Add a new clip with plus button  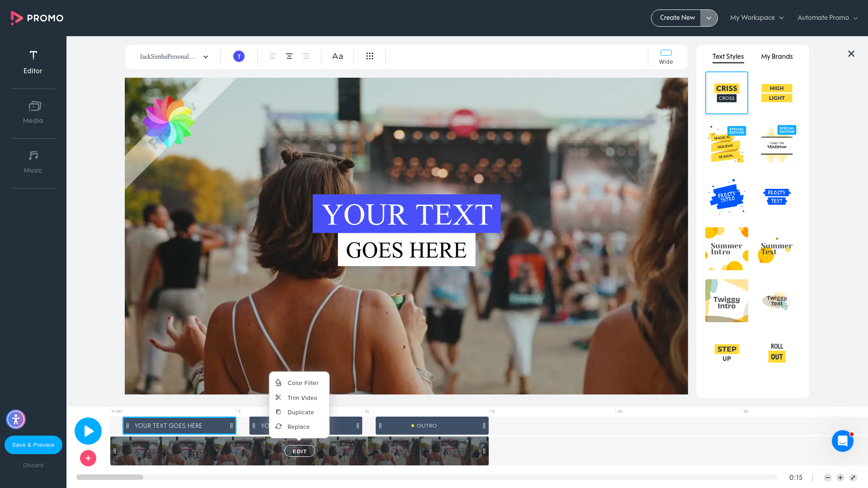pos(88,458)
